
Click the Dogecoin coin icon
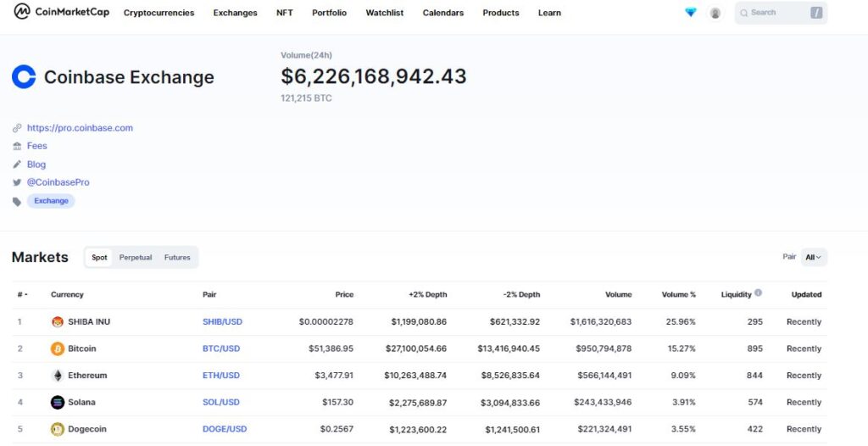(x=58, y=429)
